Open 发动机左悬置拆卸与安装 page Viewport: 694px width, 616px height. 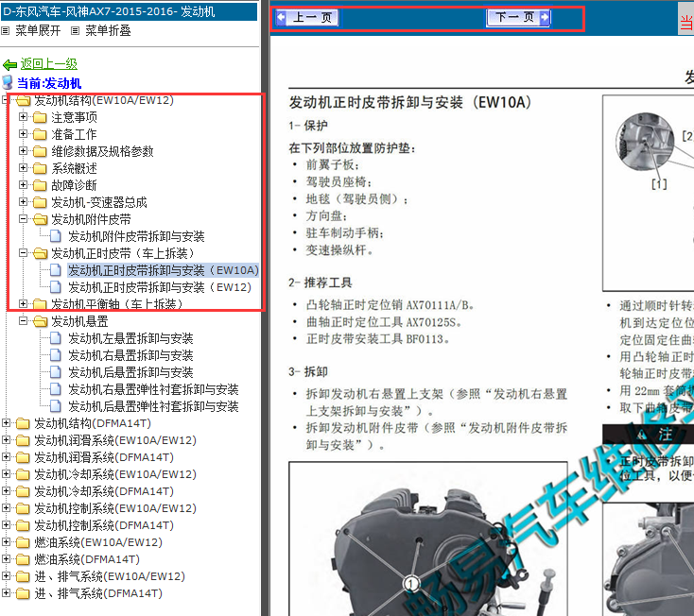130,338
